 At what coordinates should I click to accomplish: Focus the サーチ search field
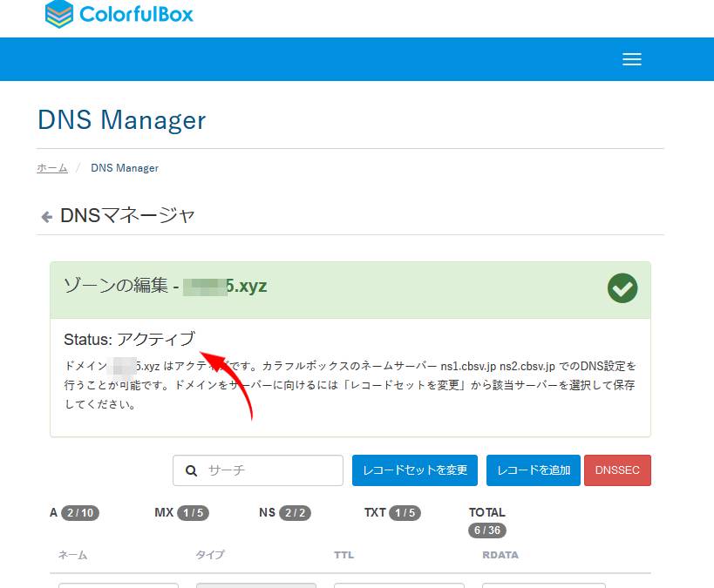(x=258, y=470)
